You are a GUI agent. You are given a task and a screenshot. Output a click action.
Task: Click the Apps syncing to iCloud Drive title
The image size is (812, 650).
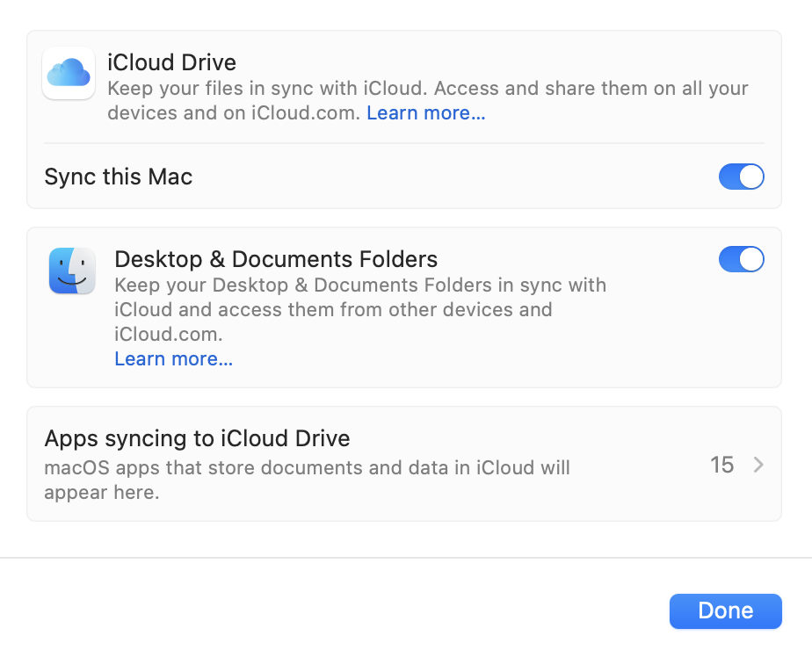(197, 438)
